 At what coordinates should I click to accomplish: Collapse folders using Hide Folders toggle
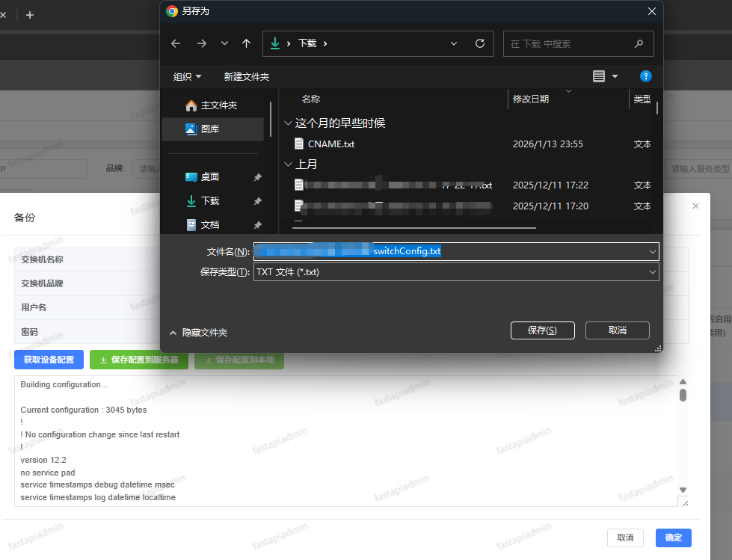(x=198, y=332)
